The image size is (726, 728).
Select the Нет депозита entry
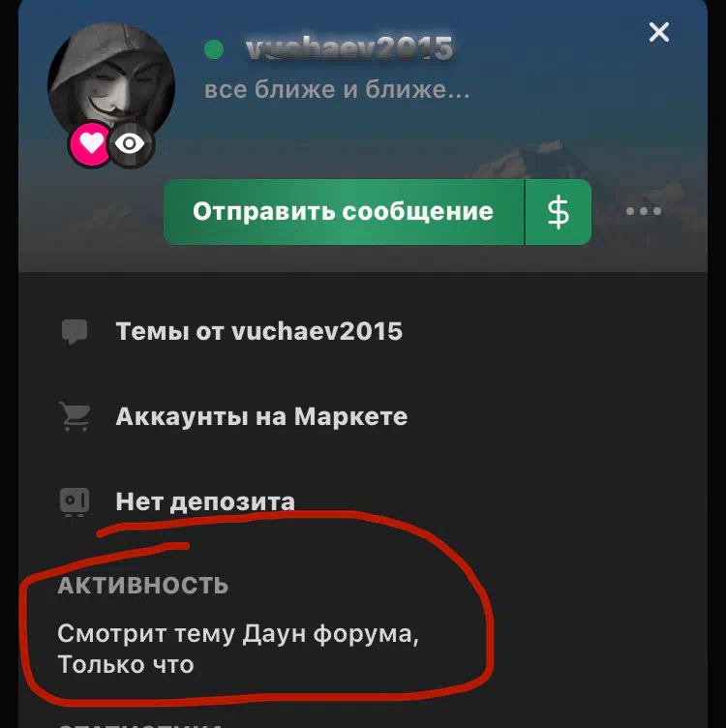pyautogui.click(x=205, y=501)
